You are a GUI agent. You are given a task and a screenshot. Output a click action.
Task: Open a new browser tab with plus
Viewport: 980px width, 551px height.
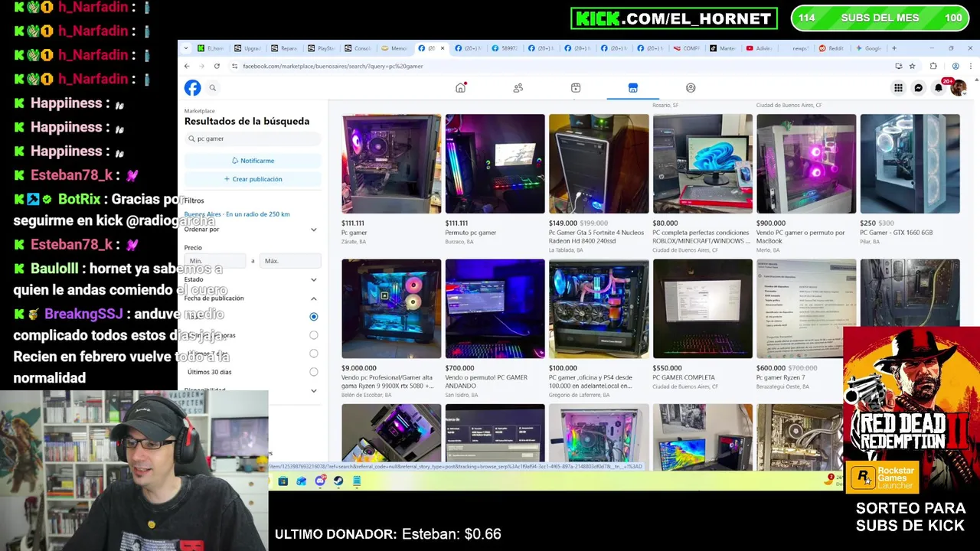click(x=893, y=48)
